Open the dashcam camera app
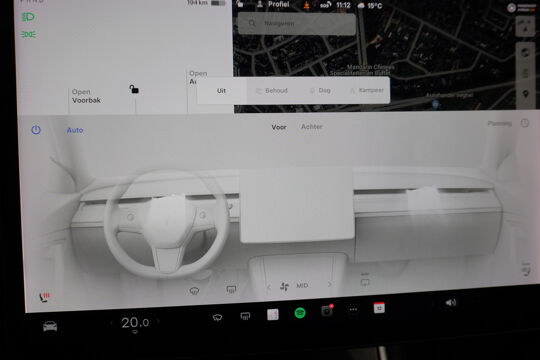 pos(326,311)
